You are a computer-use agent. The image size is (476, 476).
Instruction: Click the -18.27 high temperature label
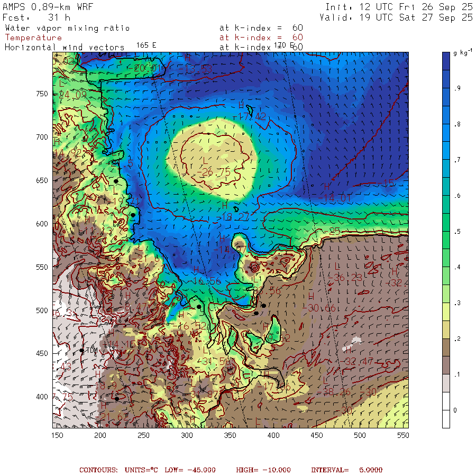pos(235,217)
